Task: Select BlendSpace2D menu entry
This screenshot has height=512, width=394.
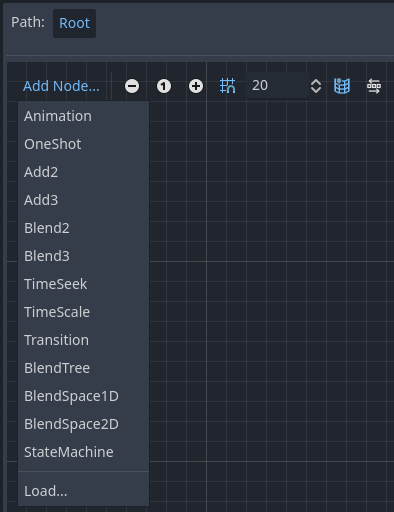Action: (x=84, y=424)
